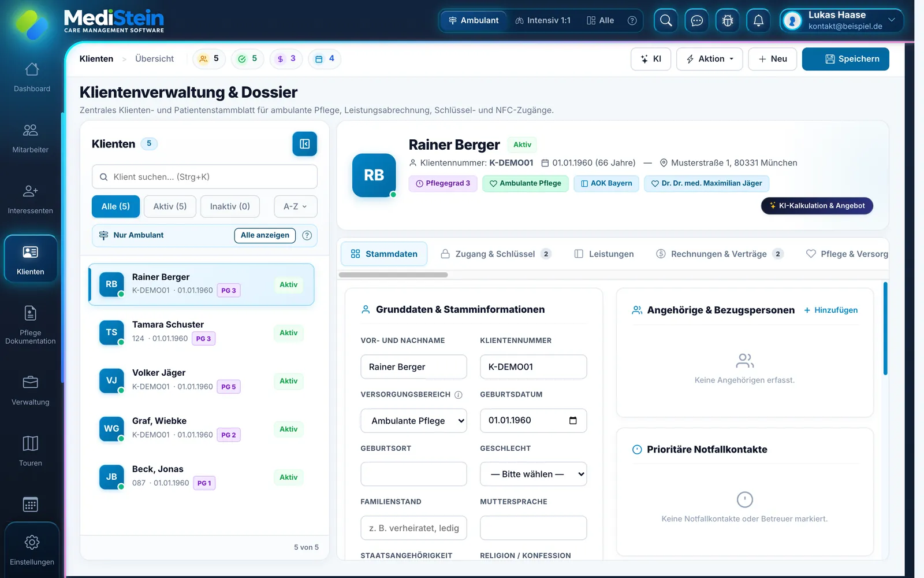The width and height of the screenshot is (924, 578).
Task: Click the vertical scrollbar in details panel
Action: click(x=885, y=328)
